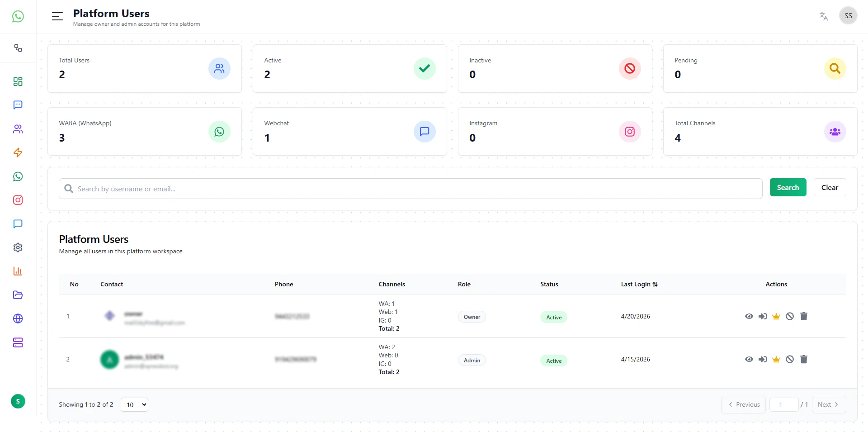
Task: Select the Total Users stat card
Action: tap(145, 68)
